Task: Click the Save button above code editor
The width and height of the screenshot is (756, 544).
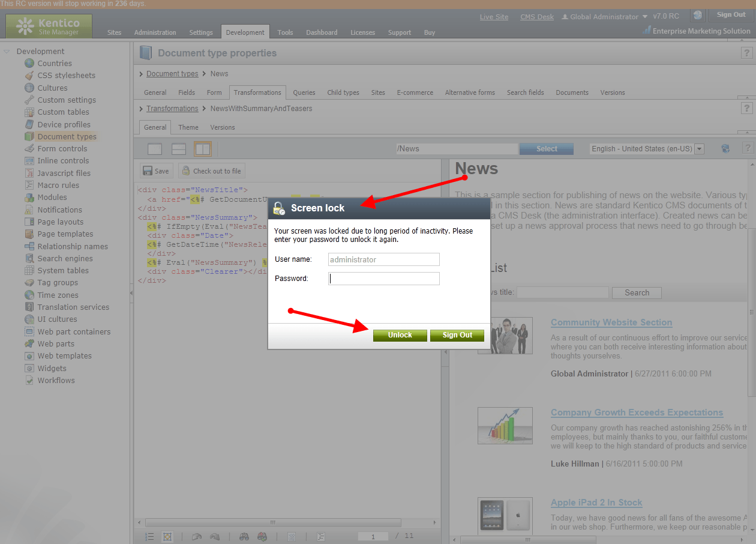Action: 157,171
